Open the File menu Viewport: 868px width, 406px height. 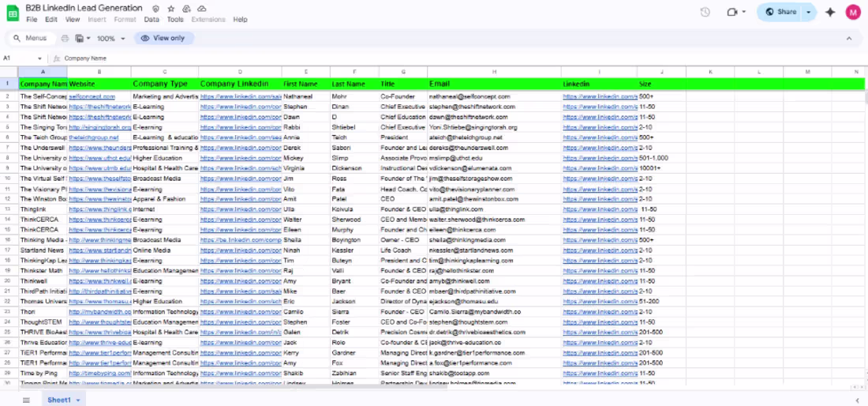[32, 20]
